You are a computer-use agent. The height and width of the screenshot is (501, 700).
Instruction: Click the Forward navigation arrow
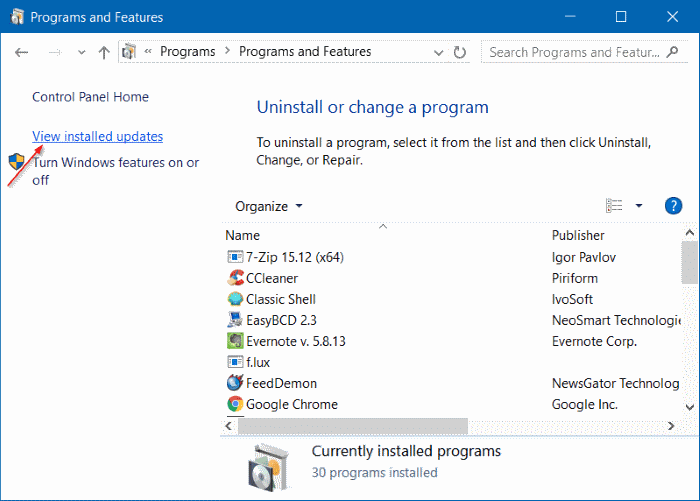[x=55, y=53]
